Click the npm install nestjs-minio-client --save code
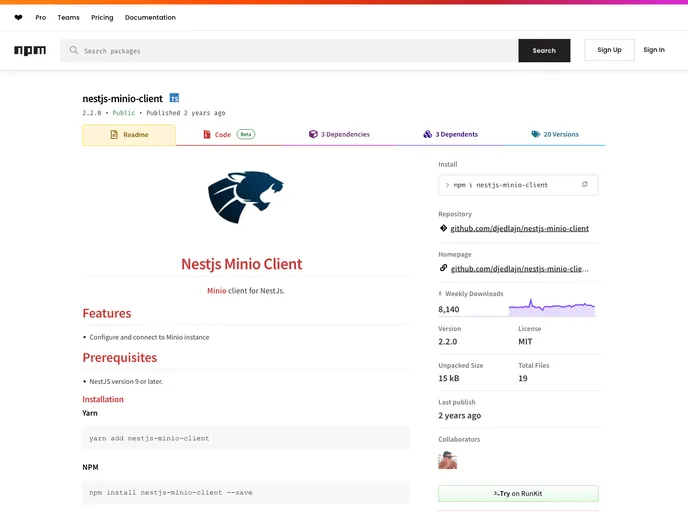The image size is (688, 512). (x=246, y=492)
